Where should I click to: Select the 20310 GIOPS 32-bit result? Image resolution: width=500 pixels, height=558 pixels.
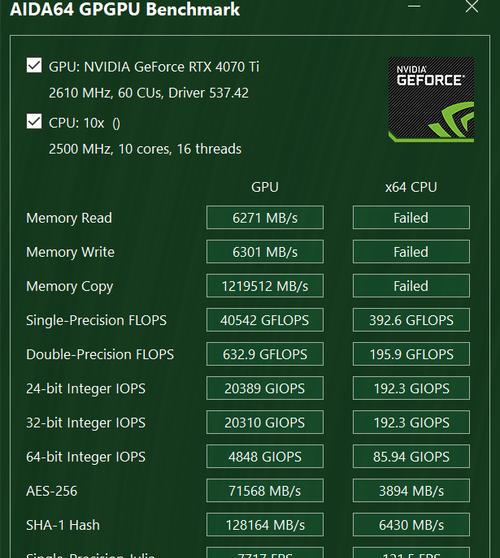pyautogui.click(x=265, y=422)
